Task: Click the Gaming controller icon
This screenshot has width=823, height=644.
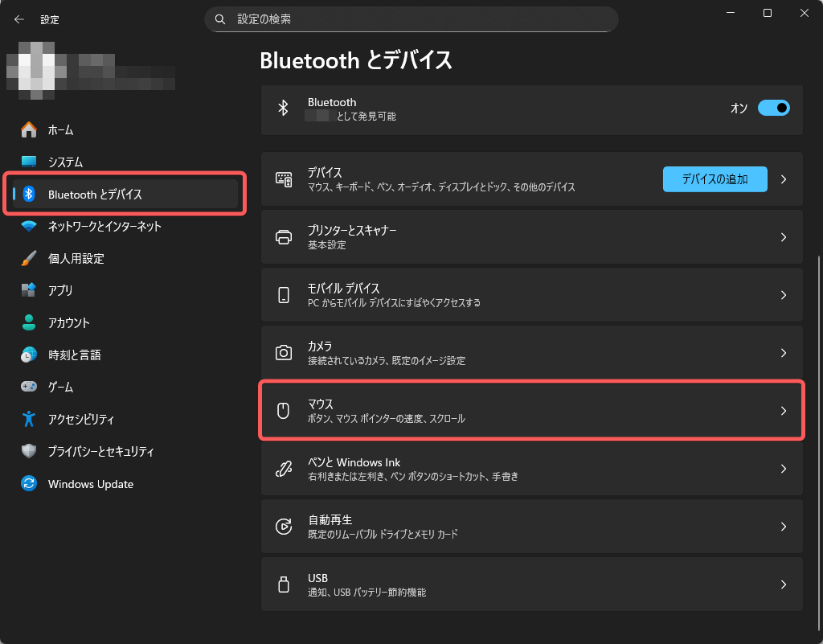Action: 29,387
